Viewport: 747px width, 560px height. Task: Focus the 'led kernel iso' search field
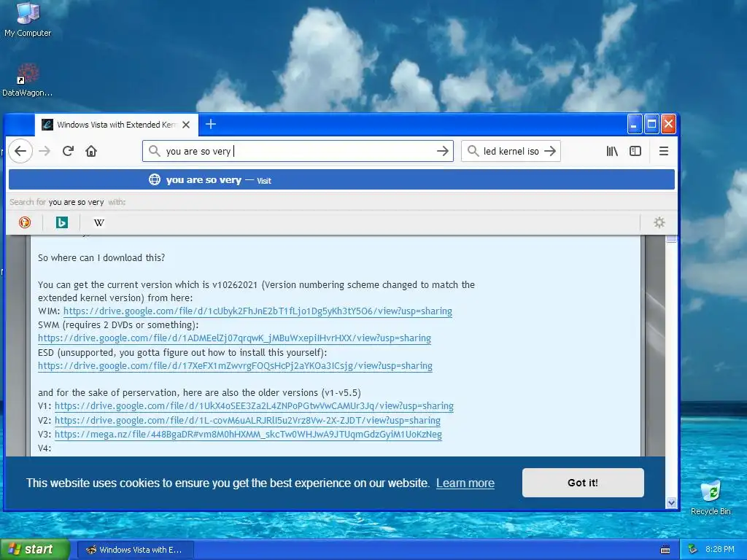pos(511,151)
